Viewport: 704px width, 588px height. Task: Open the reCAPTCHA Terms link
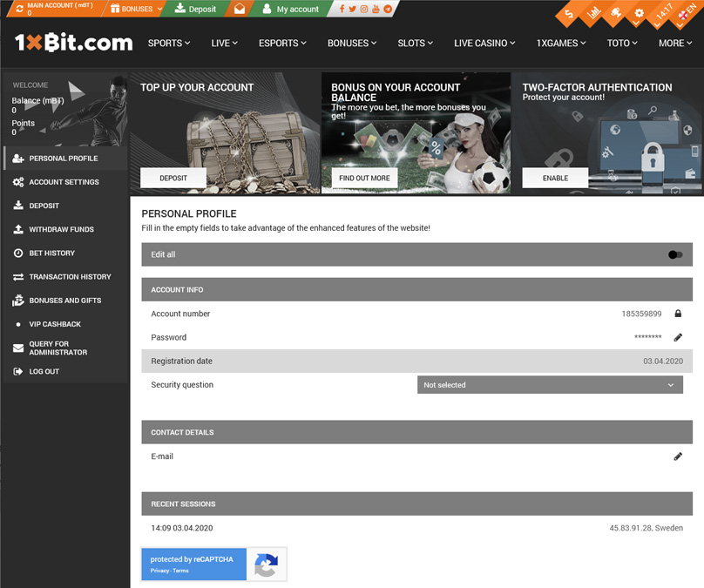180,571
